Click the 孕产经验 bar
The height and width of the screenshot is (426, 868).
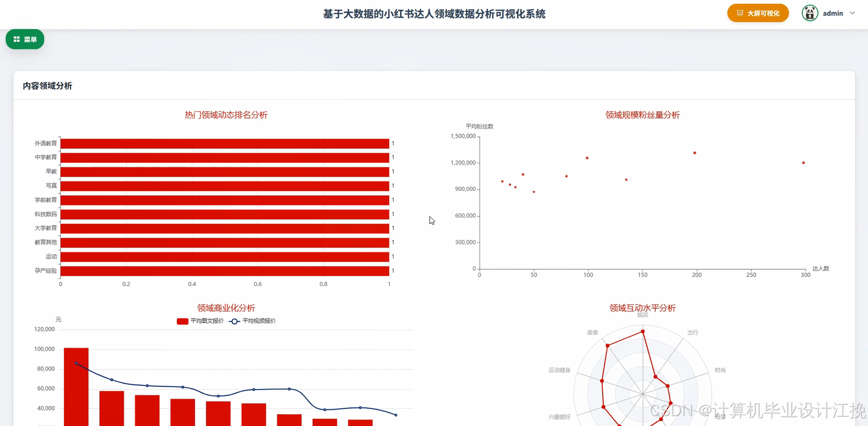225,271
